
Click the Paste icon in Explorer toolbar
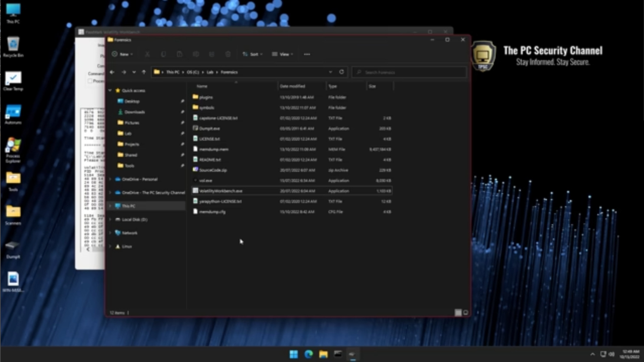pyautogui.click(x=179, y=54)
